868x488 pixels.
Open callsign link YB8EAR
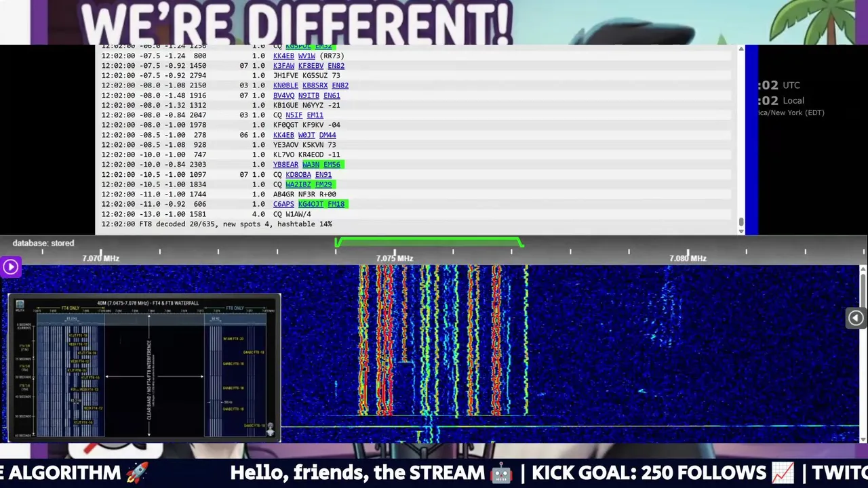(x=285, y=165)
